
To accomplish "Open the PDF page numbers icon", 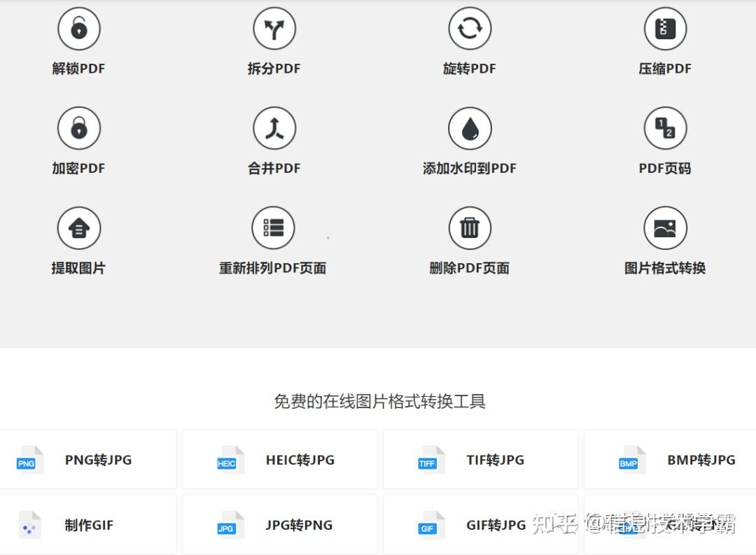I will (x=666, y=128).
